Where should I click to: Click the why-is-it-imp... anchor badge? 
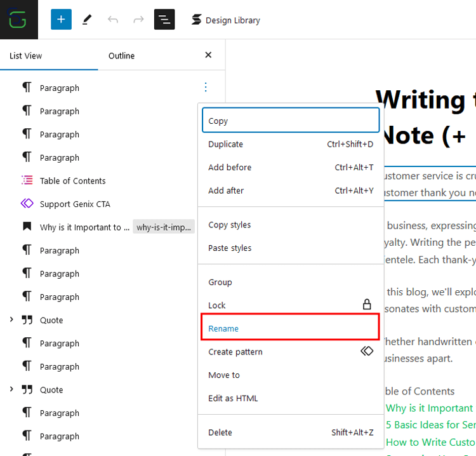[164, 227]
